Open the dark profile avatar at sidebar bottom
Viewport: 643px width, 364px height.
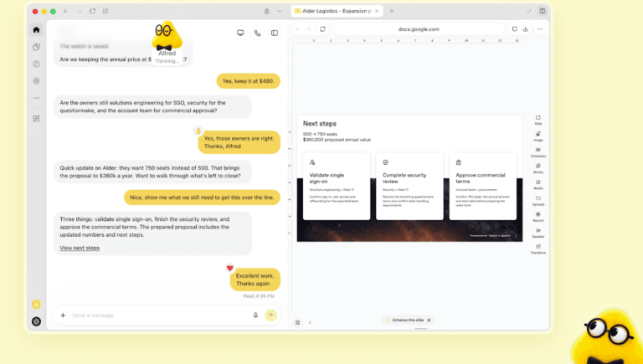36,321
